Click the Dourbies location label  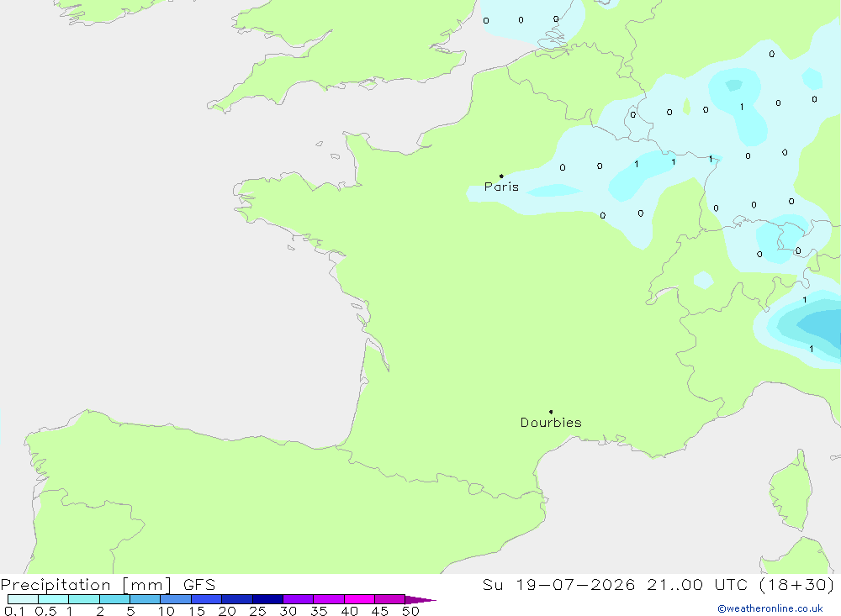551,423
